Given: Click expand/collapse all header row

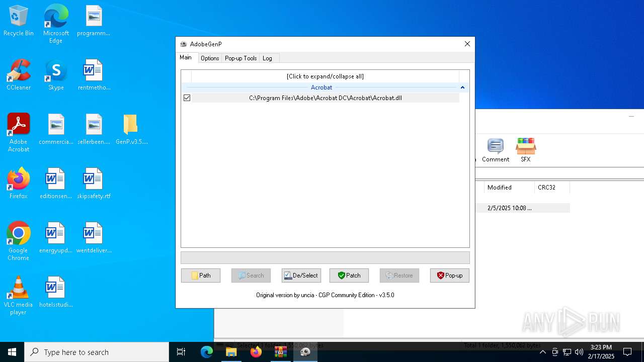Looking at the screenshot, I should (x=325, y=76).
